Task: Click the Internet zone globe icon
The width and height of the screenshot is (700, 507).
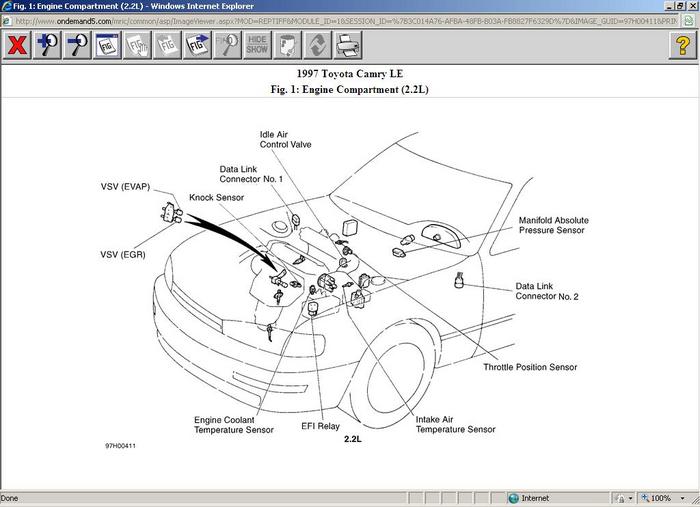Action: click(x=513, y=498)
